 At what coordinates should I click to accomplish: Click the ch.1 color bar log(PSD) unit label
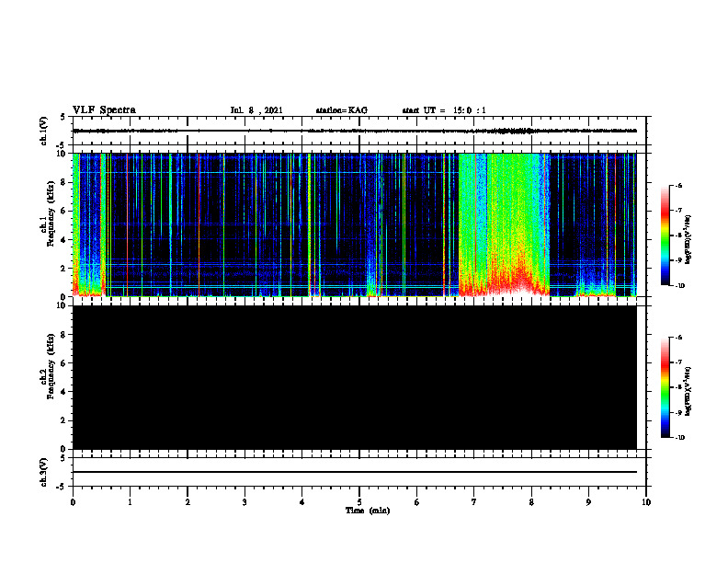coord(689,240)
